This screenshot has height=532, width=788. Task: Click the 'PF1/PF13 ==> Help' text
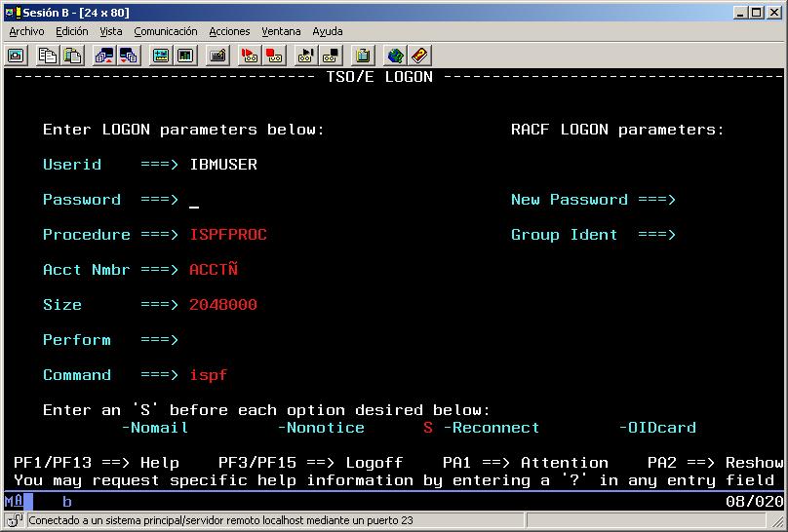97,463
